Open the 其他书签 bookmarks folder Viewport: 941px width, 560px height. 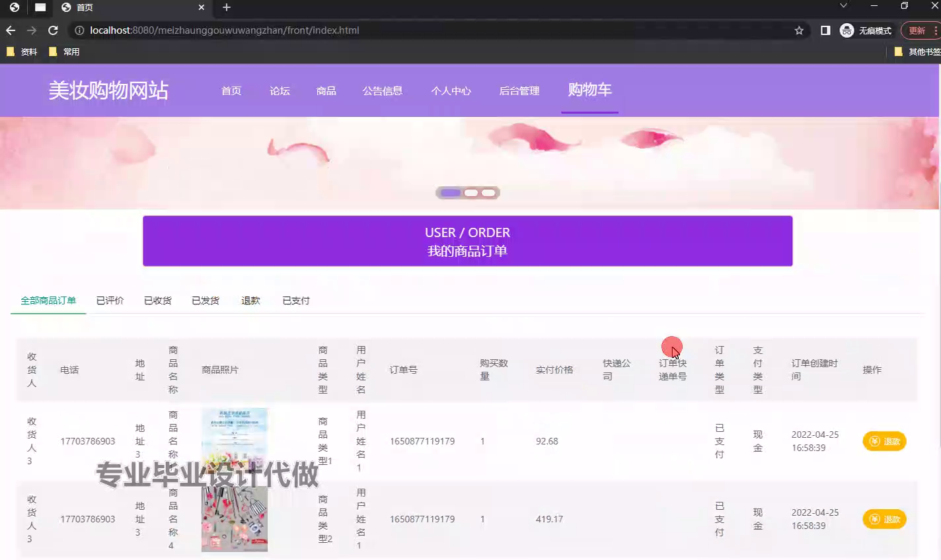tap(917, 52)
